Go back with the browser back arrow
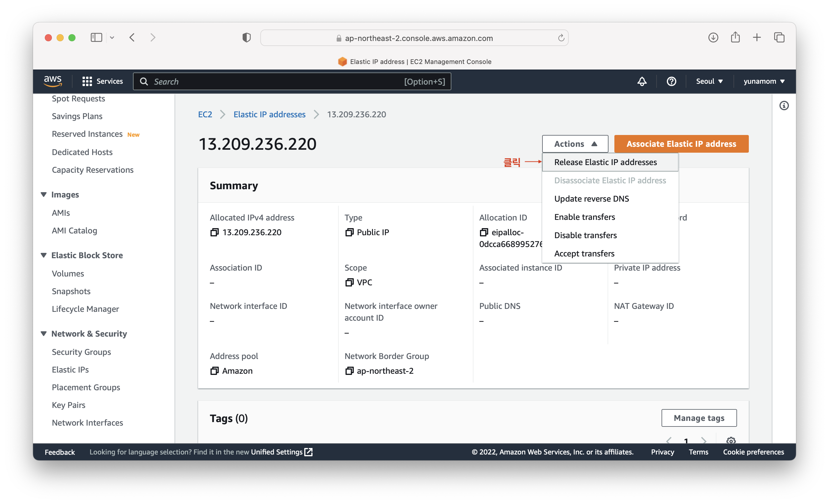This screenshot has width=829, height=504. [x=132, y=37]
